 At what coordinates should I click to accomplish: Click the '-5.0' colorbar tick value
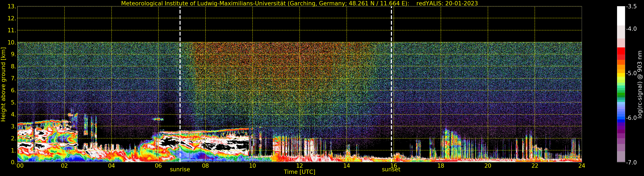coord(631,73)
